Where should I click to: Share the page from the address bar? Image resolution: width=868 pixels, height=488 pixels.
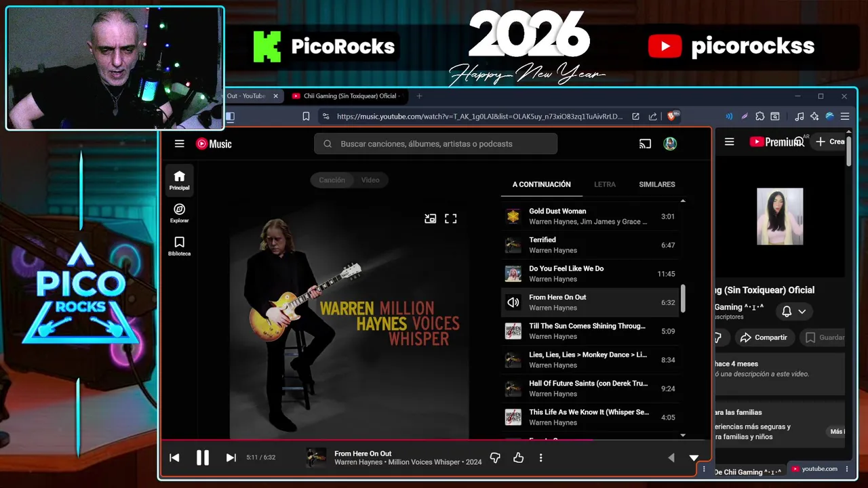(x=652, y=117)
